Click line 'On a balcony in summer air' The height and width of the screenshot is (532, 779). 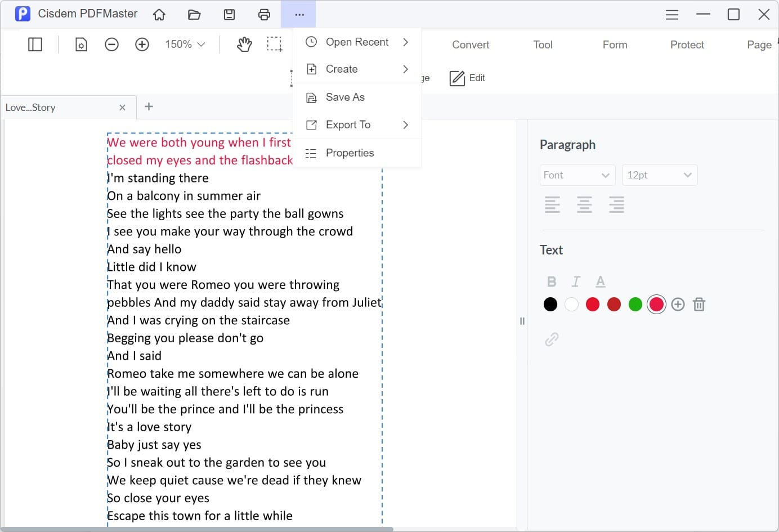coord(184,196)
